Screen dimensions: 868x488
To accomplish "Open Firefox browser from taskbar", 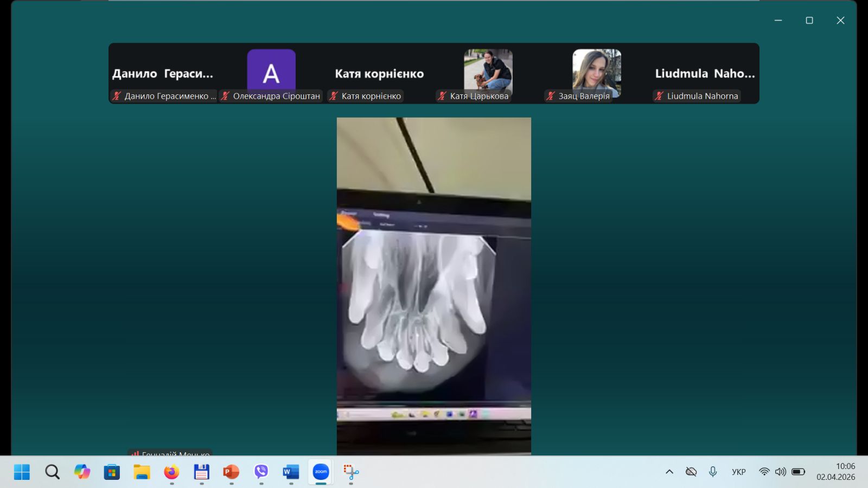I will tap(171, 472).
